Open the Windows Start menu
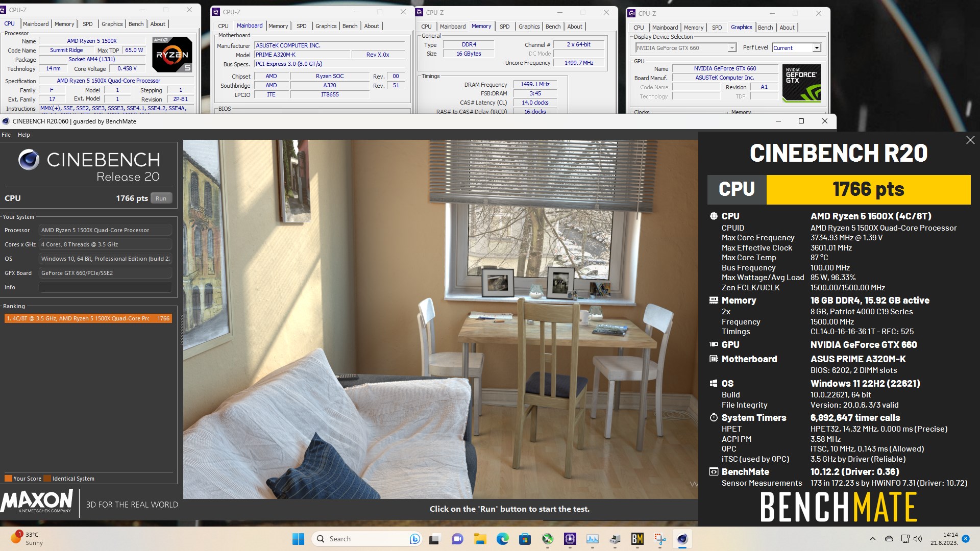980x551 pixels. coord(298,539)
